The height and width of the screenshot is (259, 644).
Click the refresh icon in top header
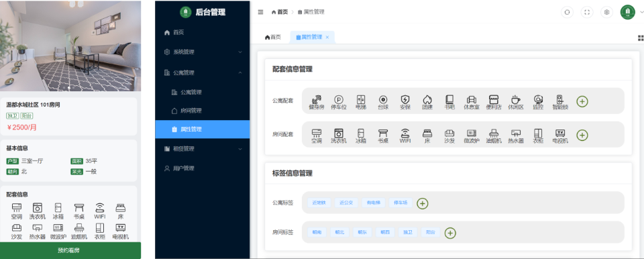(568, 12)
